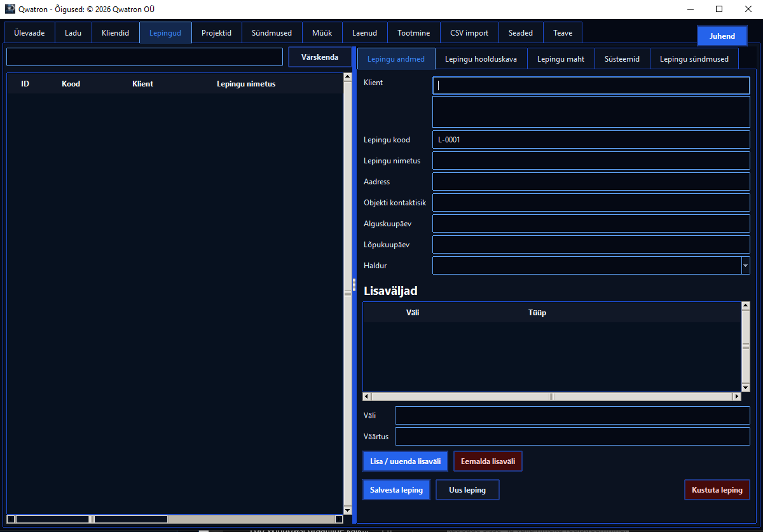Open the Ülevaade tab
This screenshot has height=532, width=763.
(x=29, y=33)
